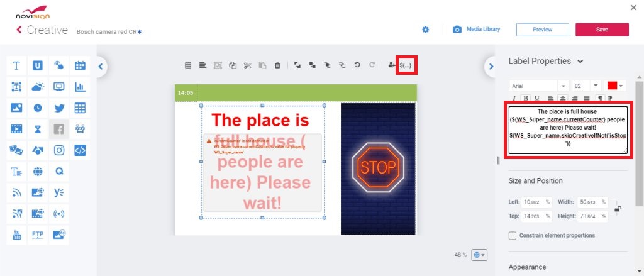The height and width of the screenshot is (276, 644).
Task: Open the data variables ${...} button
Action: point(407,65)
